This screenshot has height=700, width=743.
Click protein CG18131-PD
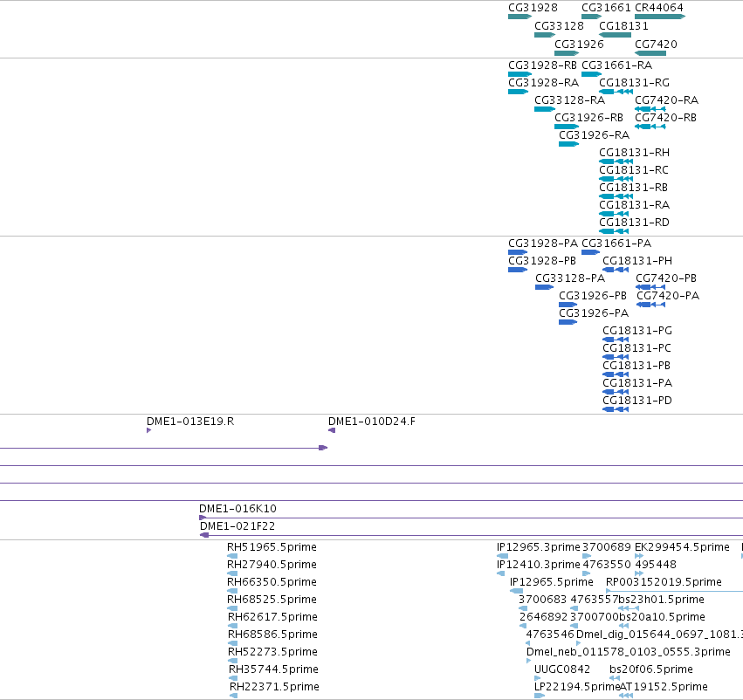coord(637,401)
